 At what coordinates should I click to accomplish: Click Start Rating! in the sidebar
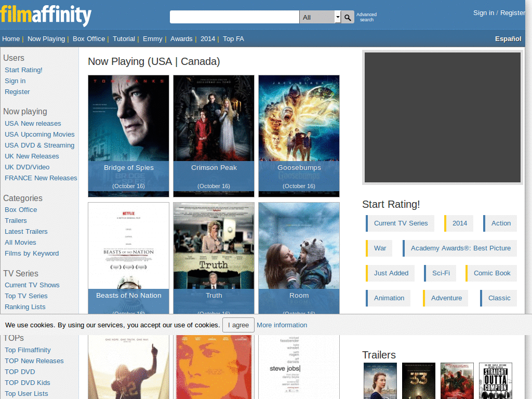point(23,70)
